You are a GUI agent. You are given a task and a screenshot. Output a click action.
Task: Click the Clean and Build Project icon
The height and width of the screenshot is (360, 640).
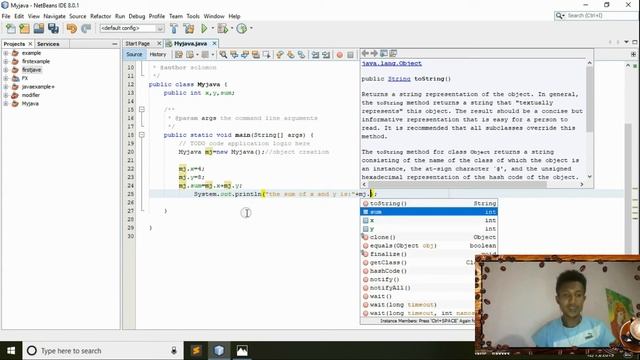pyautogui.click(x=189, y=28)
